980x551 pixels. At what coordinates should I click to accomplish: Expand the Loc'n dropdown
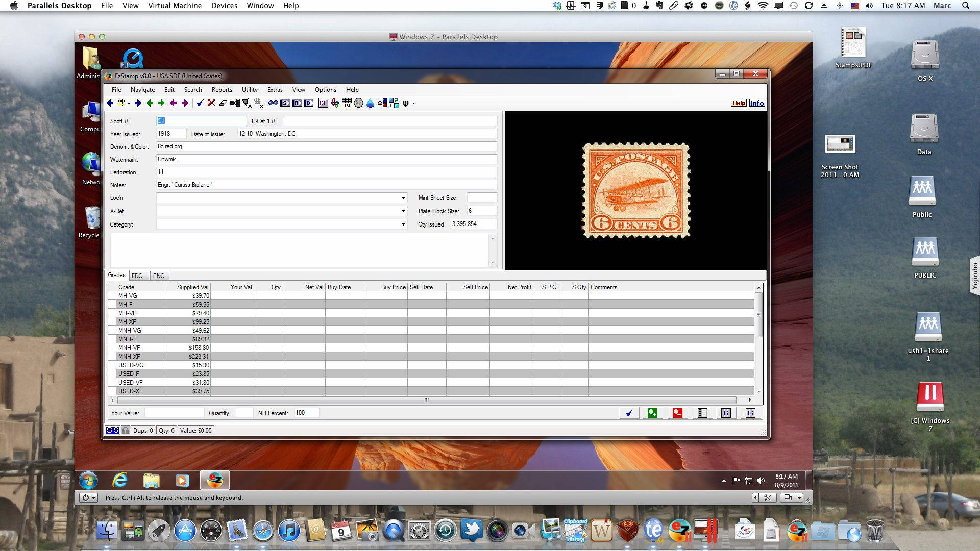pos(403,198)
